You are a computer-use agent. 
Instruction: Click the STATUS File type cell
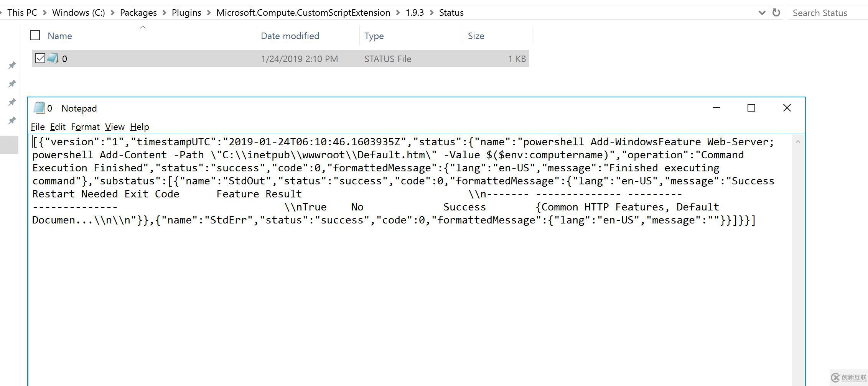click(388, 59)
